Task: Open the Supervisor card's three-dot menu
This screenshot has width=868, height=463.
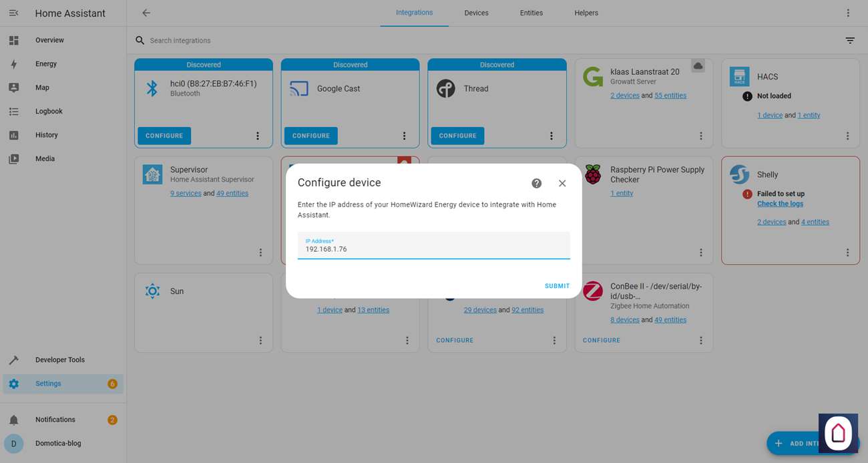Action: [x=260, y=253]
